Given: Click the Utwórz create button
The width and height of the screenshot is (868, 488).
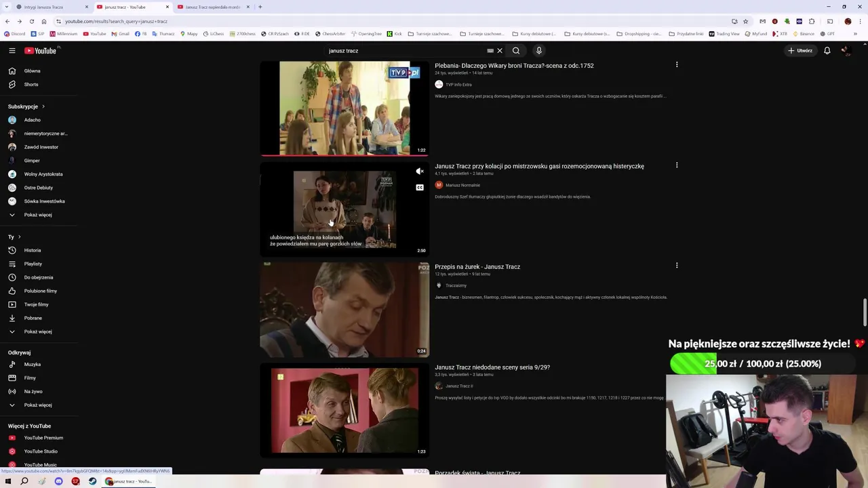Looking at the screenshot, I should (800, 51).
